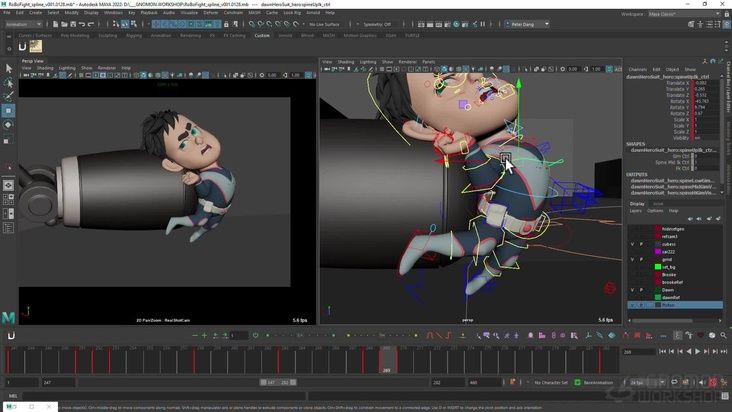Click the tan custom shelf button
Image resolution: width=732 pixels, height=412 pixels.
(x=36, y=46)
